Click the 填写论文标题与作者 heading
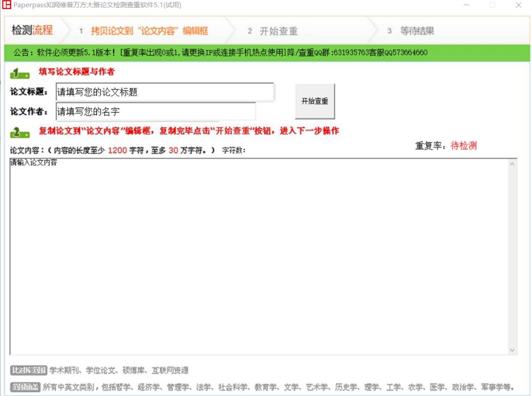This screenshot has width=532, height=396. [77, 72]
